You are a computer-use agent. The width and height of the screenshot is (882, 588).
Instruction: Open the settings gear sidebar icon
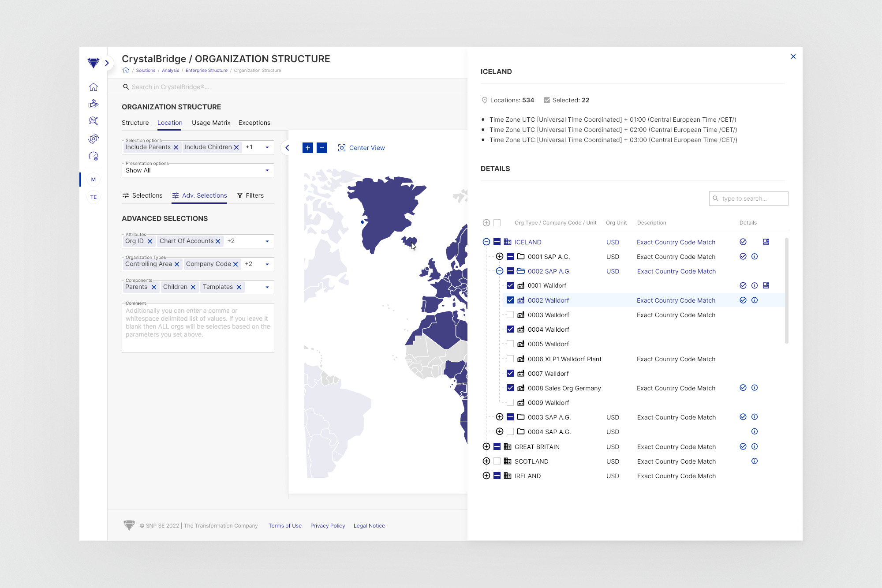(93, 139)
